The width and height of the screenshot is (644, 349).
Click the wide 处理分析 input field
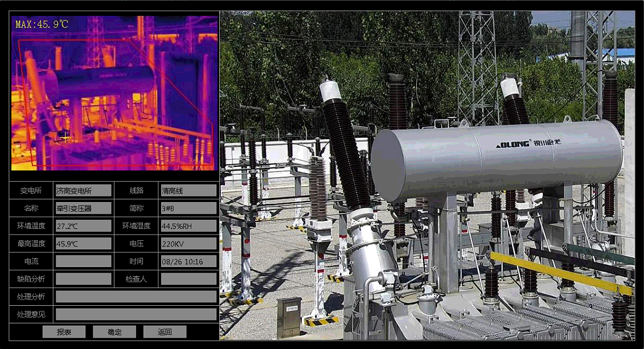[136, 297]
